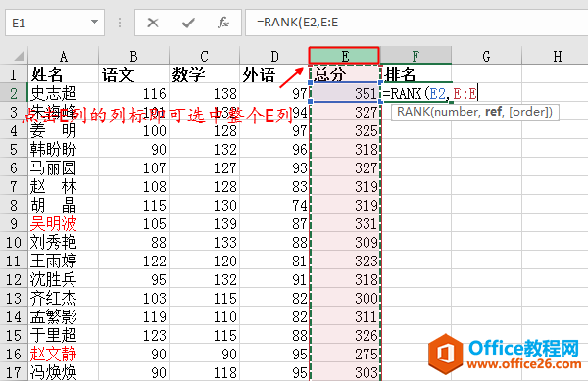Click the cell containing 沈胜兵
Image resolution: width=588 pixels, height=381 pixels.
(x=64, y=279)
